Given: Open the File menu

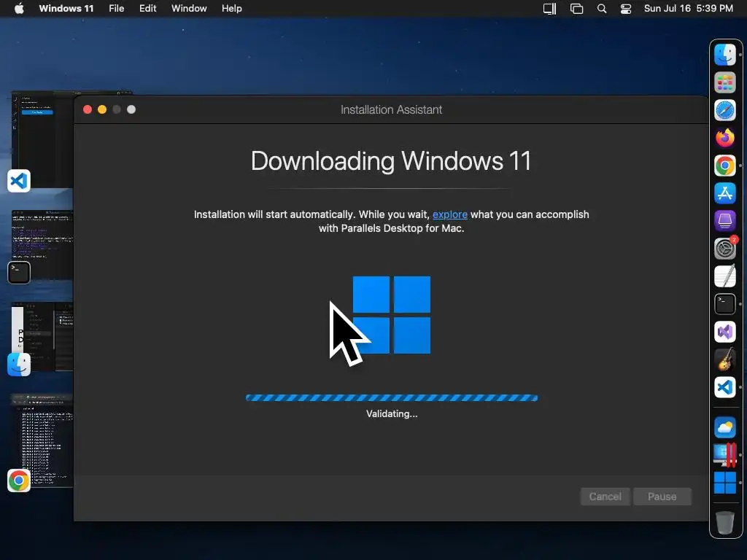Looking at the screenshot, I should pyautogui.click(x=116, y=9).
